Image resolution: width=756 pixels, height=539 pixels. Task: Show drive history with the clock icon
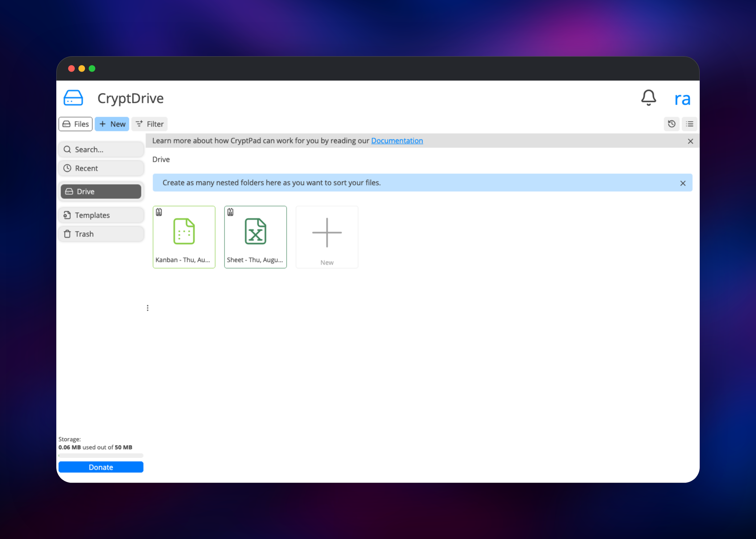coord(672,124)
